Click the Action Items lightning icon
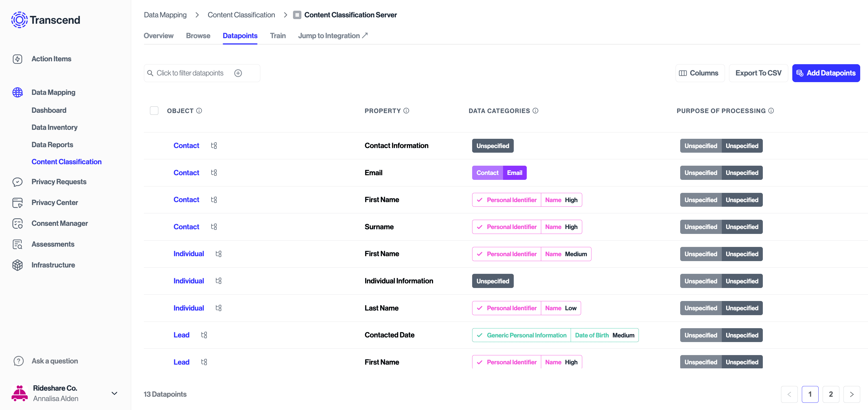Viewport: 868px width, 410px height. click(x=18, y=59)
